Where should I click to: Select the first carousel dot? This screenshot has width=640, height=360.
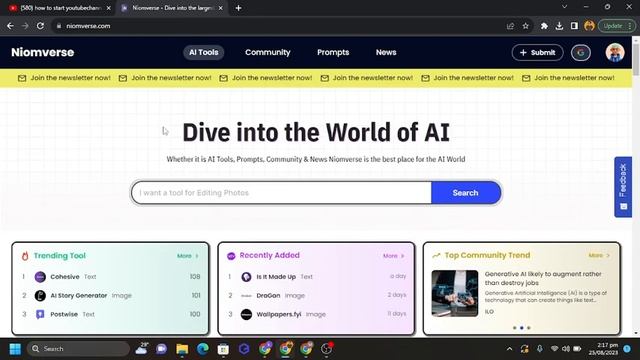pyautogui.click(x=515, y=328)
